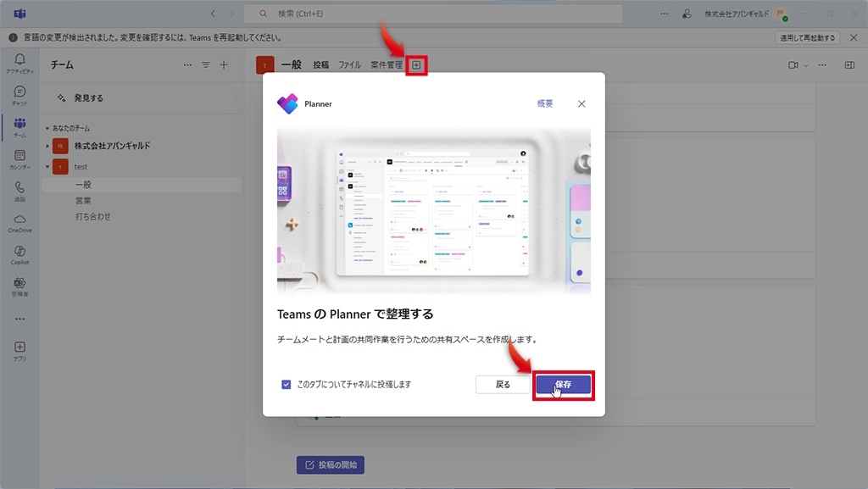
Task: Show more apps via sidebar ellipsis
Action: pyautogui.click(x=20, y=320)
